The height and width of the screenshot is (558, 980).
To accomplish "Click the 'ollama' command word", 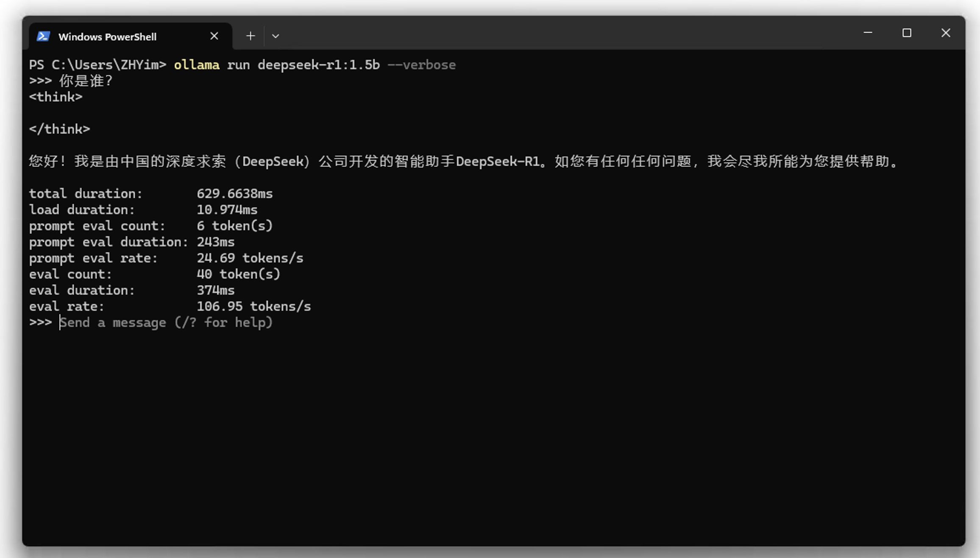I will coord(197,65).
